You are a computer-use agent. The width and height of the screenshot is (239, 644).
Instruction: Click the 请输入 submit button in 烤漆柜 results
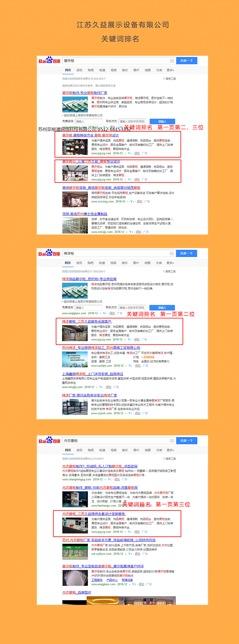pos(162,307)
